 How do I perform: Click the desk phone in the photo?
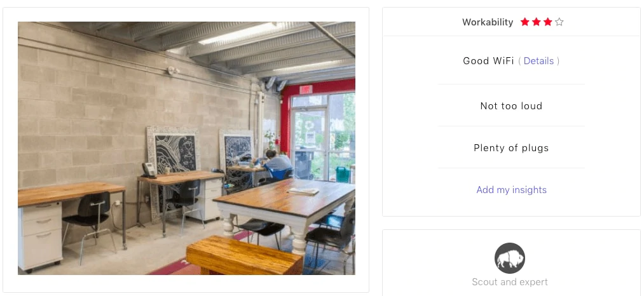coord(149,170)
